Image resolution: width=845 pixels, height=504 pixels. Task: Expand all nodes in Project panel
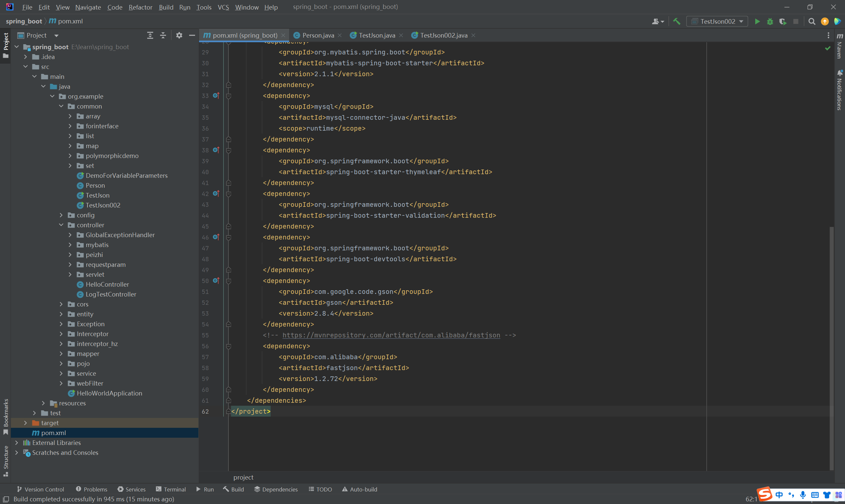point(150,35)
